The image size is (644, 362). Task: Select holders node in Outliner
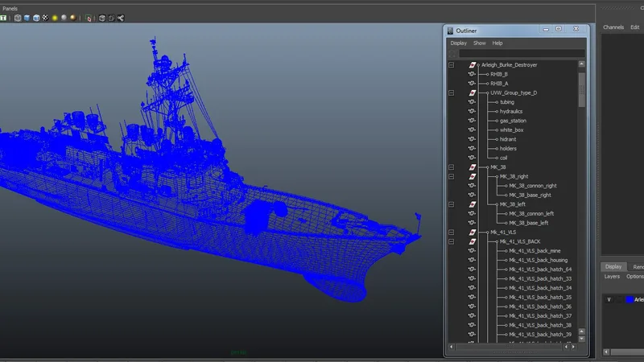point(508,149)
